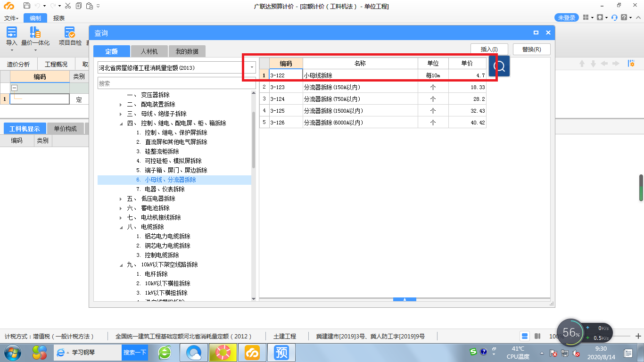Click the blue magnifier search icon
644x362 pixels.
pos(499,66)
